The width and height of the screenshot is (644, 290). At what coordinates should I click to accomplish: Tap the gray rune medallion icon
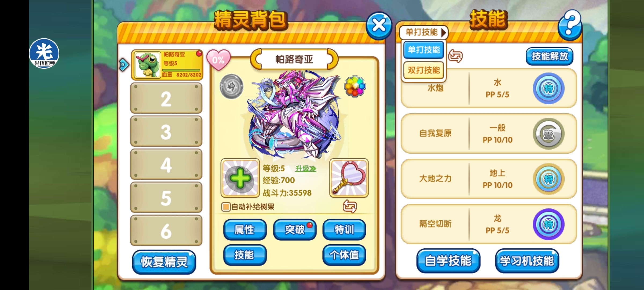coord(231,86)
